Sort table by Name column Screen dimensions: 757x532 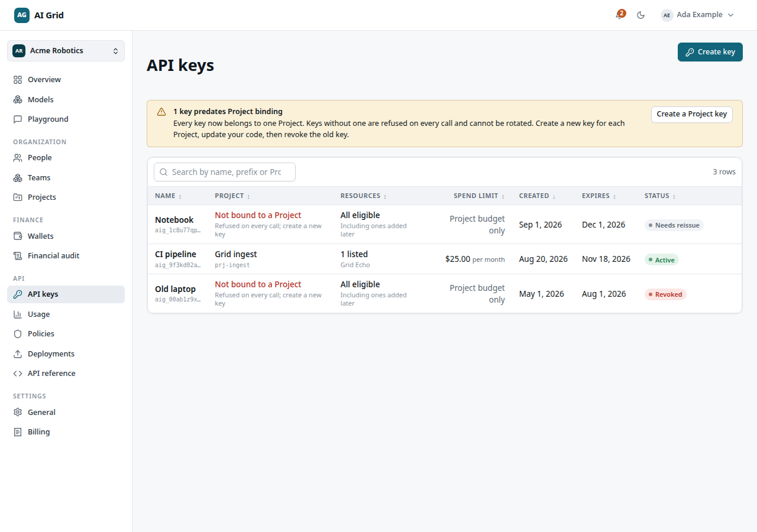pyautogui.click(x=169, y=196)
